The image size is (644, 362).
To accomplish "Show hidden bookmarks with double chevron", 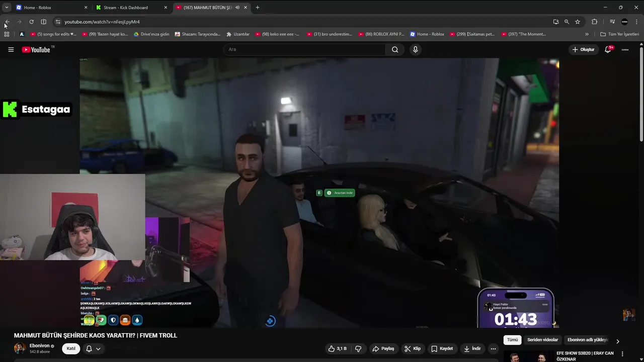I will [587, 34].
